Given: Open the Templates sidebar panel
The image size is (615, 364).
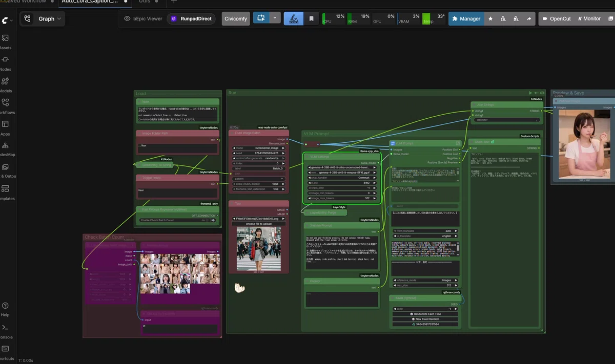Looking at the screenshot, I should (x=5, y=192).
